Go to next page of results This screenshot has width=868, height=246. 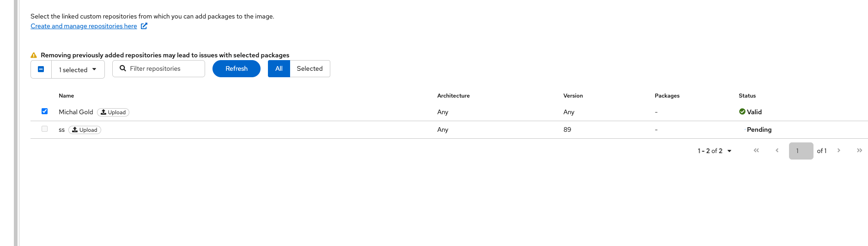pyautogui.click(x=839, y=151)
